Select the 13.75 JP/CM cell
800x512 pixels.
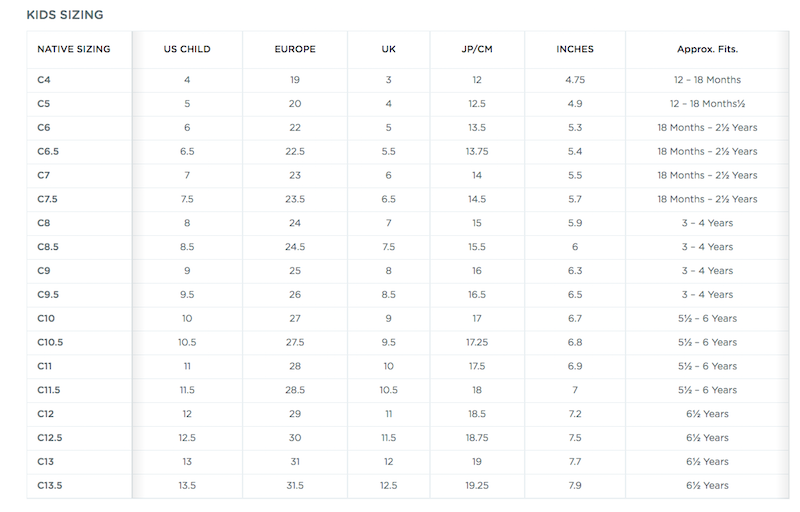tap(477, 151)
